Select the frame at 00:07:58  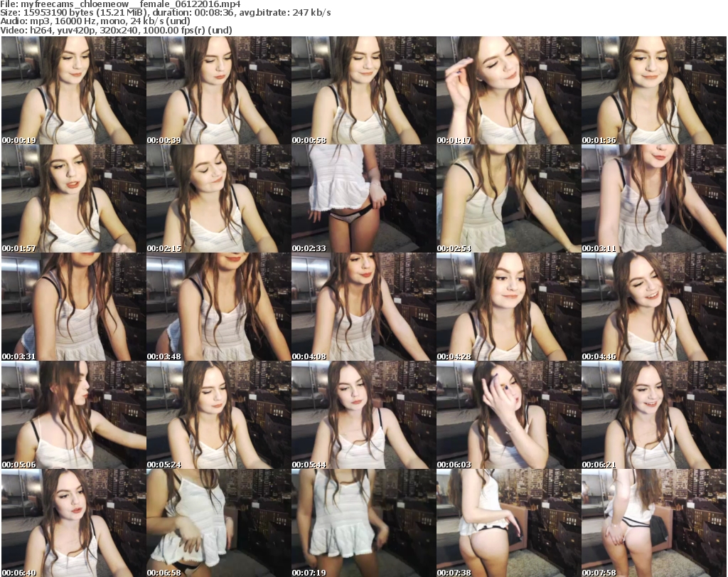click(654, 523)
